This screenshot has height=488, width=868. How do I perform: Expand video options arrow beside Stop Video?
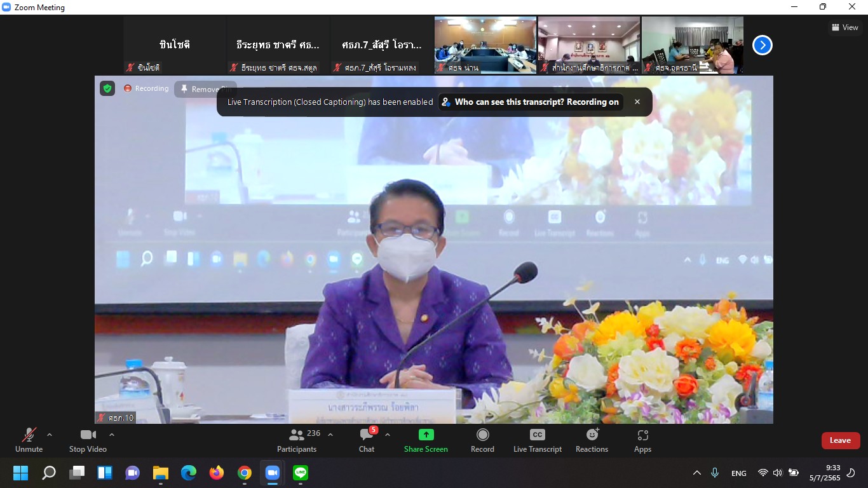coord(112,435)
